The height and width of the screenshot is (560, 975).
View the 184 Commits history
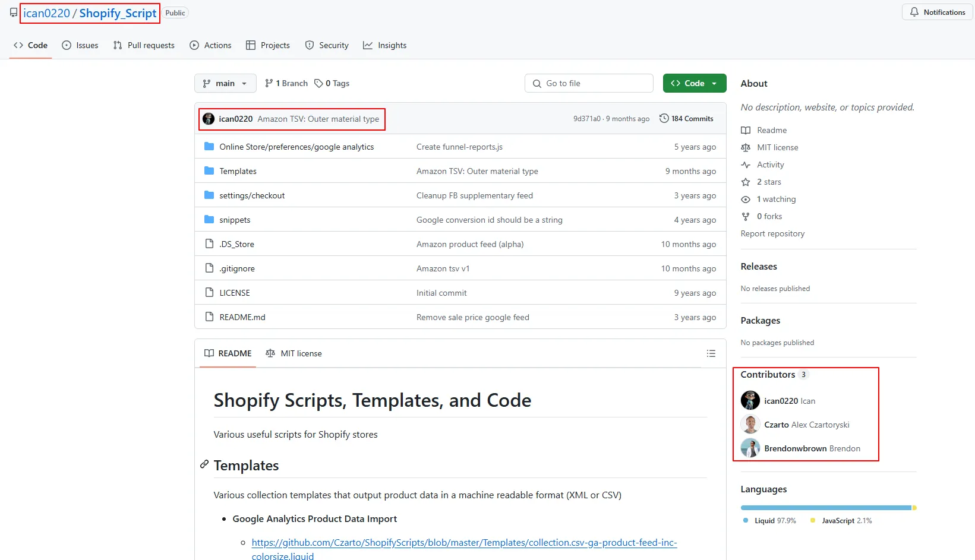[686, 119]
